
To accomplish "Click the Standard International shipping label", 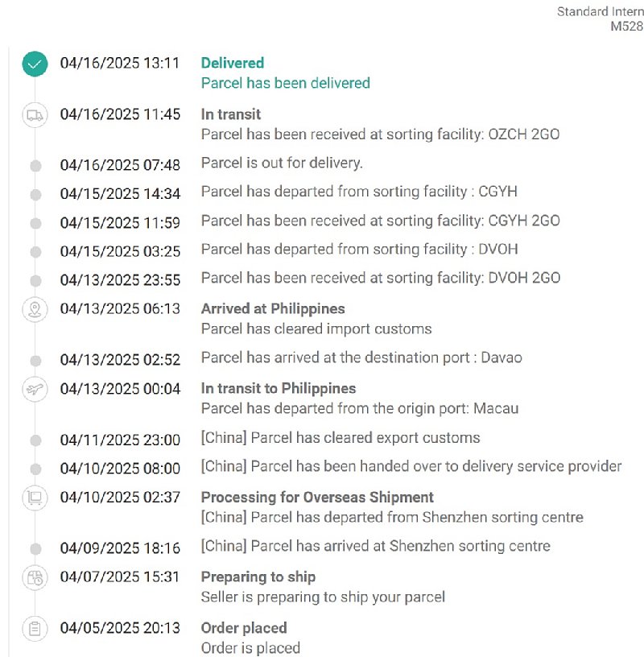I will coord(600,11).
